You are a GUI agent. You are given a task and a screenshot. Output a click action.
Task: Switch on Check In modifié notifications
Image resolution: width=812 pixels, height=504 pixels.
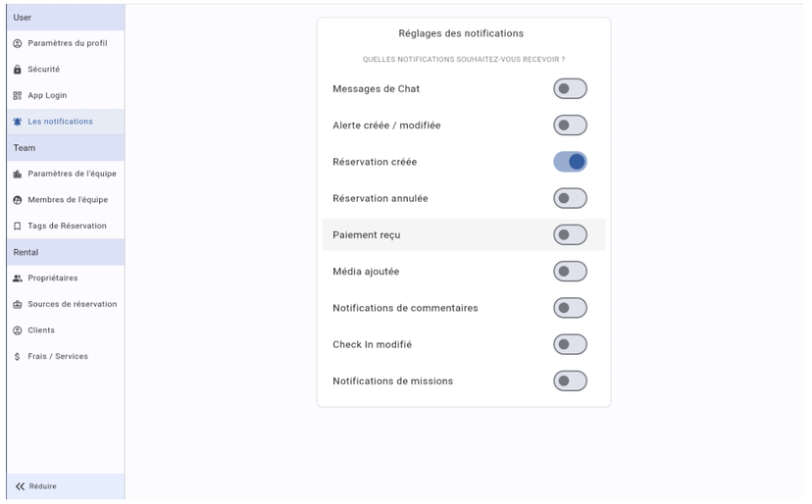(x=570, y=344)
